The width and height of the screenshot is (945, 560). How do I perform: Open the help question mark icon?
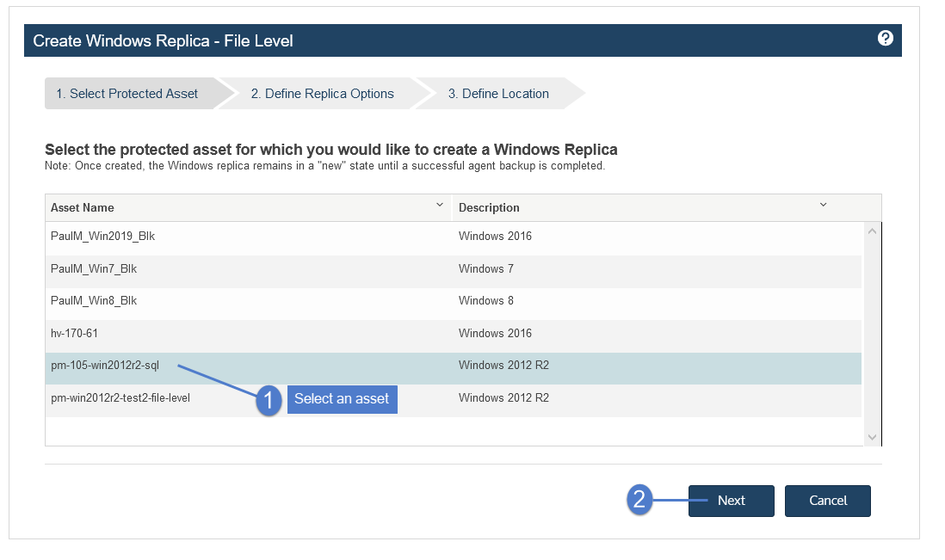point(885,39)
